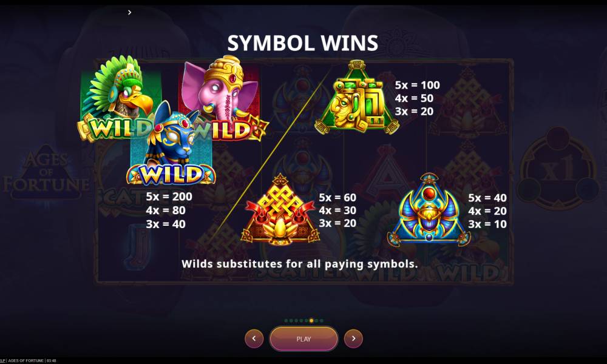Click the PLAY button
Screen dimensions: 607x364
(303, 339)
